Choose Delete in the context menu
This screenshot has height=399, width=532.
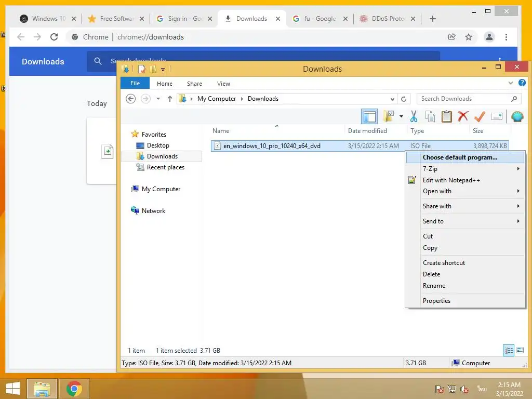coord(465,274)
